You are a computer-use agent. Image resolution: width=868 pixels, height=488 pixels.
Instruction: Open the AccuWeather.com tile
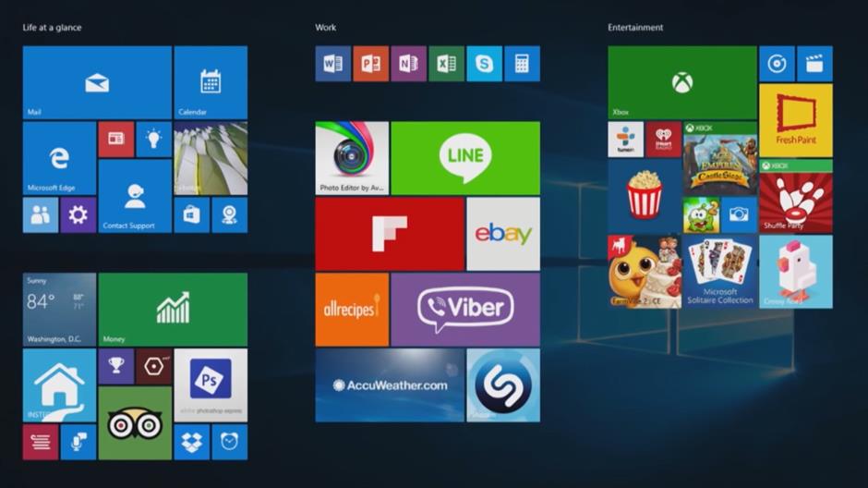390,385
